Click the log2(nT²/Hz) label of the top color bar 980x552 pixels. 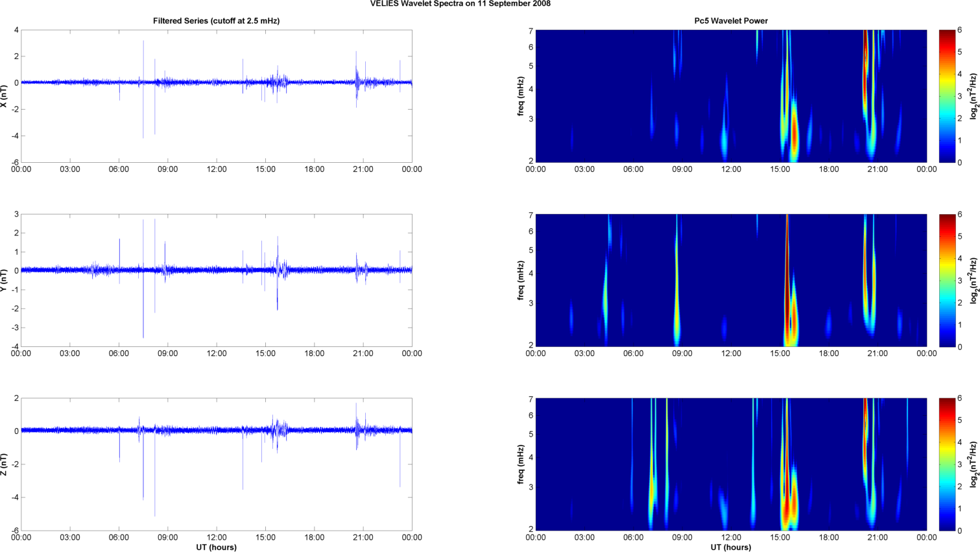[974, 96]
